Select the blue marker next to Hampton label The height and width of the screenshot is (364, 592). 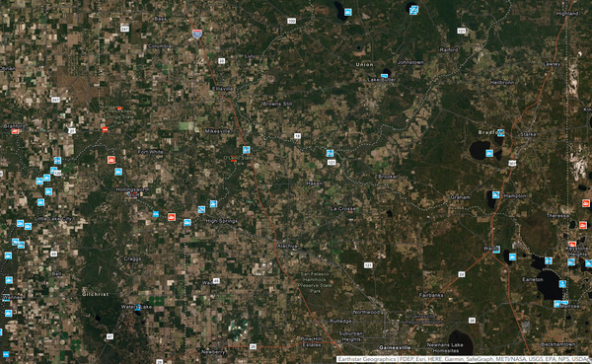pos(495,195)
